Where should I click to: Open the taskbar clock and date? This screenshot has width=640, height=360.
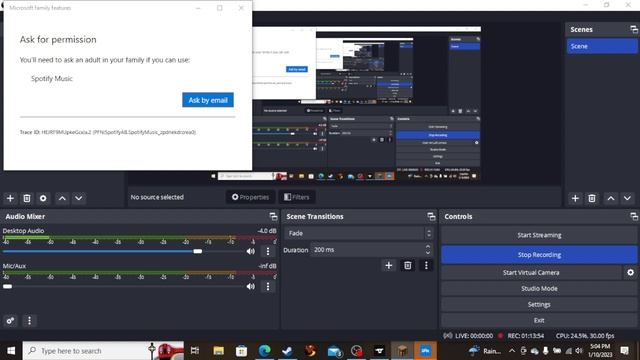coord(600,351)
